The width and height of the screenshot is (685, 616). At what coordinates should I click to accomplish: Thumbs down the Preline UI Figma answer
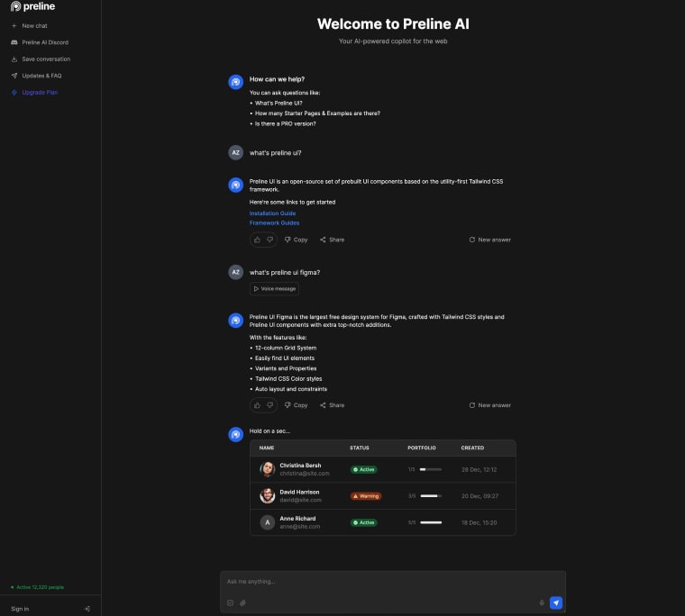(270, 405)
